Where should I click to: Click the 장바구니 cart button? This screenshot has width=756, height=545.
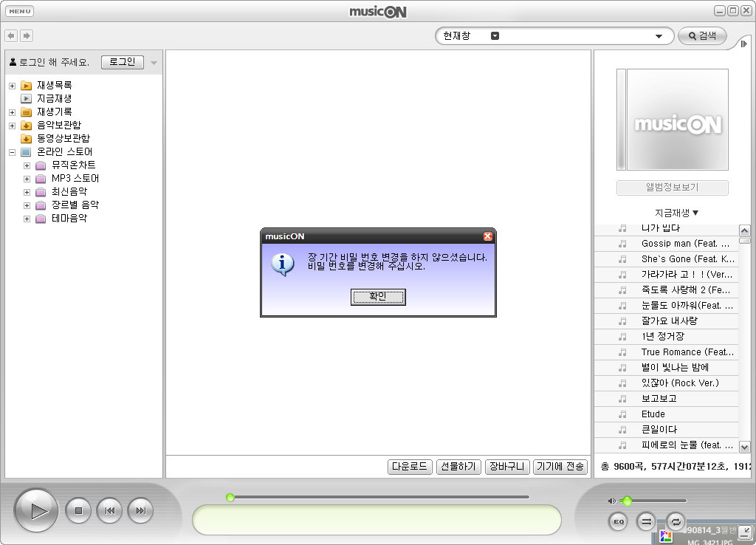click(x=507, y=467)
